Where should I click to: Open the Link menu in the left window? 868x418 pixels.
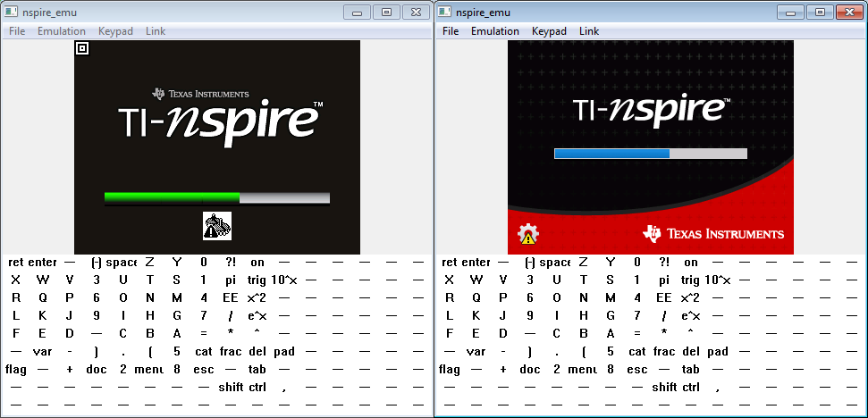[156, 31]
